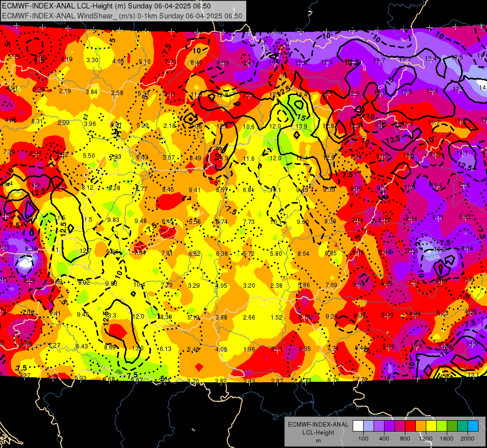Click the 'ECMWF-INDEX-ANAL' text in the legend box

coord(318,425)
